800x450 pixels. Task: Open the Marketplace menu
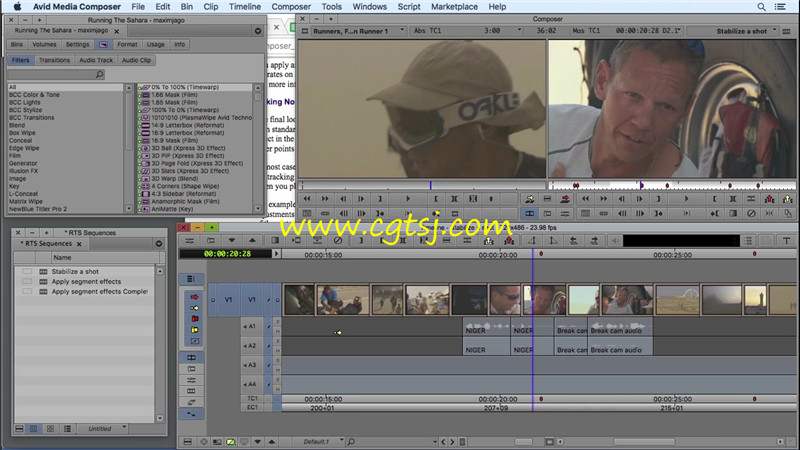tap(454, 7)
